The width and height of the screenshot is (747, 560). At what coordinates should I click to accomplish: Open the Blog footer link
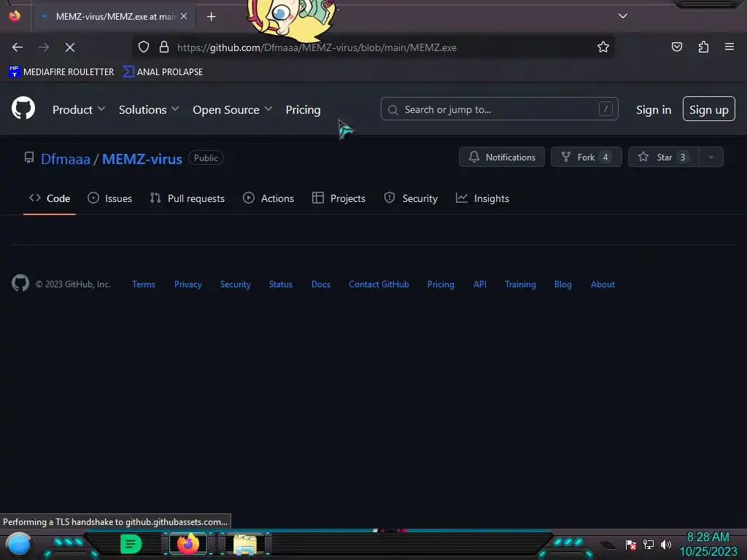tap(562, 284)
